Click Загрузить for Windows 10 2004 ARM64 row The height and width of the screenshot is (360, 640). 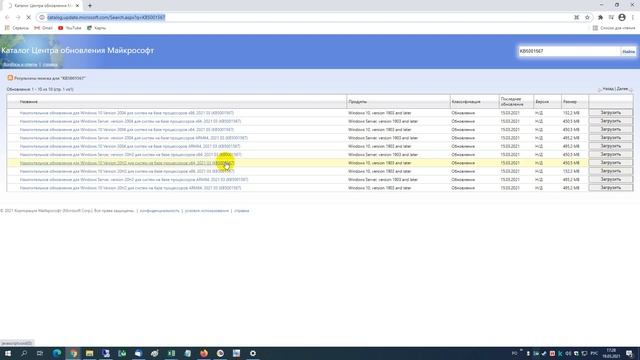(x=611, y=146)
